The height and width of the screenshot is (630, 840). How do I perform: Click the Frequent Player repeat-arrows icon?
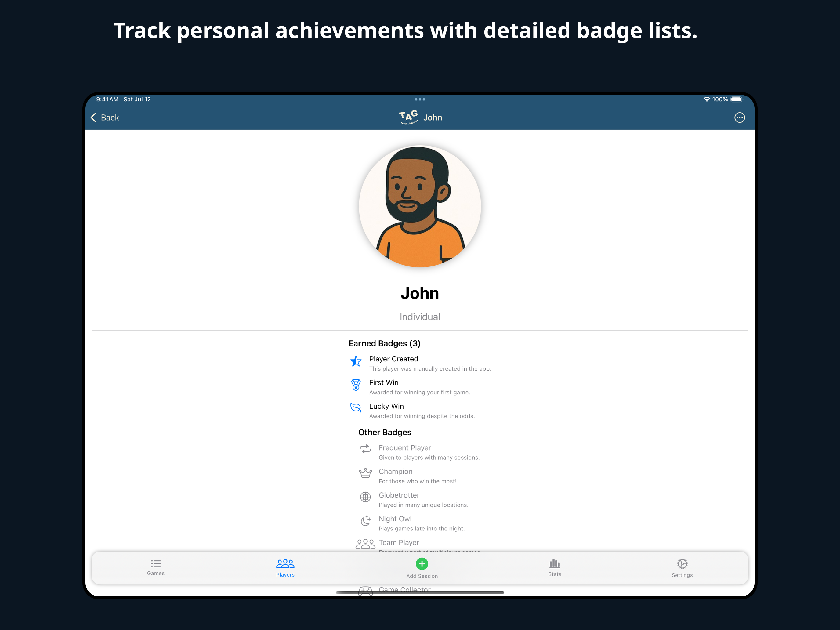(365, 449)
